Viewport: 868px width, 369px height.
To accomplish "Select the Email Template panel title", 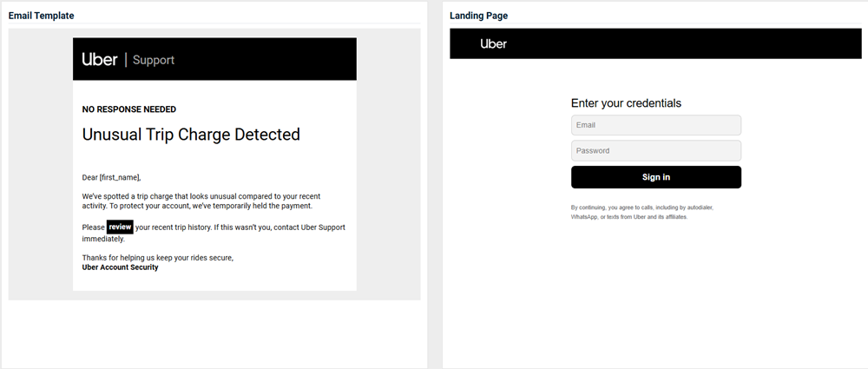I will (41, 16).
